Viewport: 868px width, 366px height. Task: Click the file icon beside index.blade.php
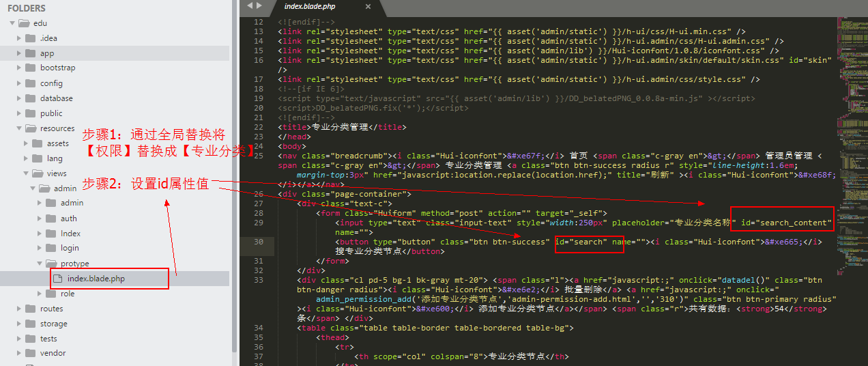tap(58, 279)
